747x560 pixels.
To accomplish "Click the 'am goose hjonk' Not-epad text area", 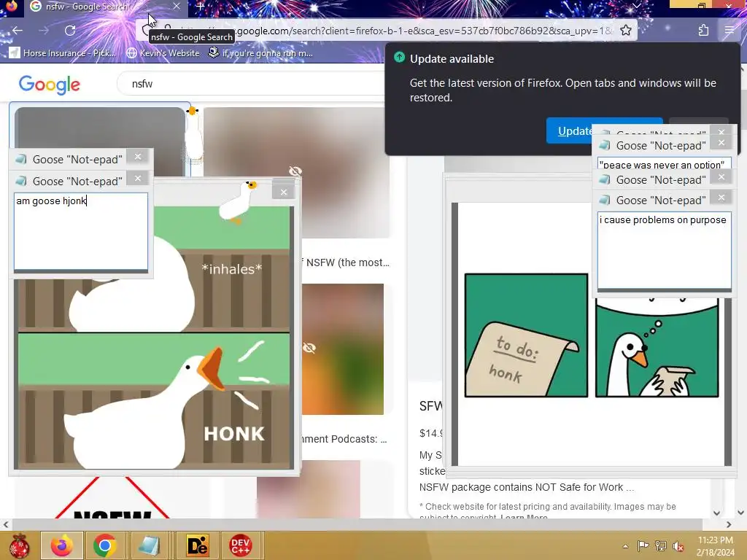I will (x=81, y=231).
